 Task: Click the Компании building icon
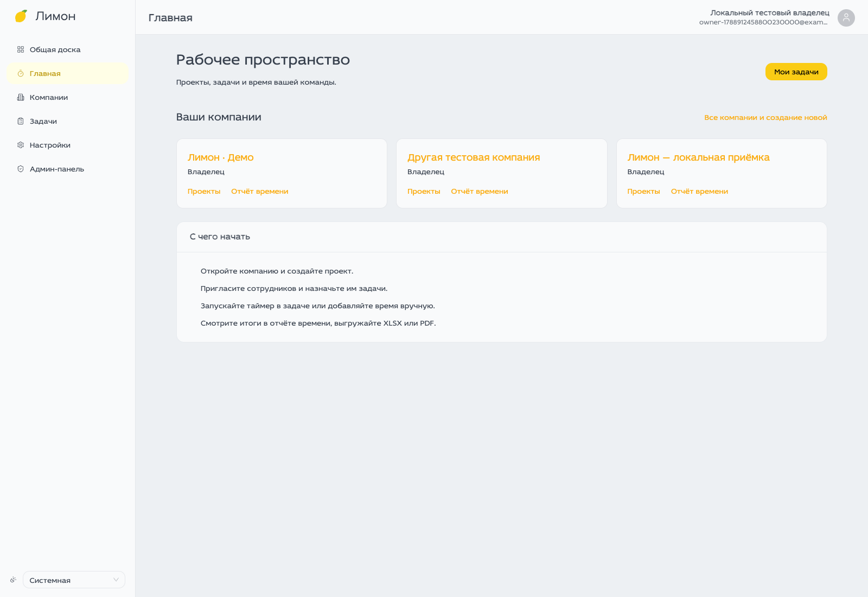[x=21, y=97]
